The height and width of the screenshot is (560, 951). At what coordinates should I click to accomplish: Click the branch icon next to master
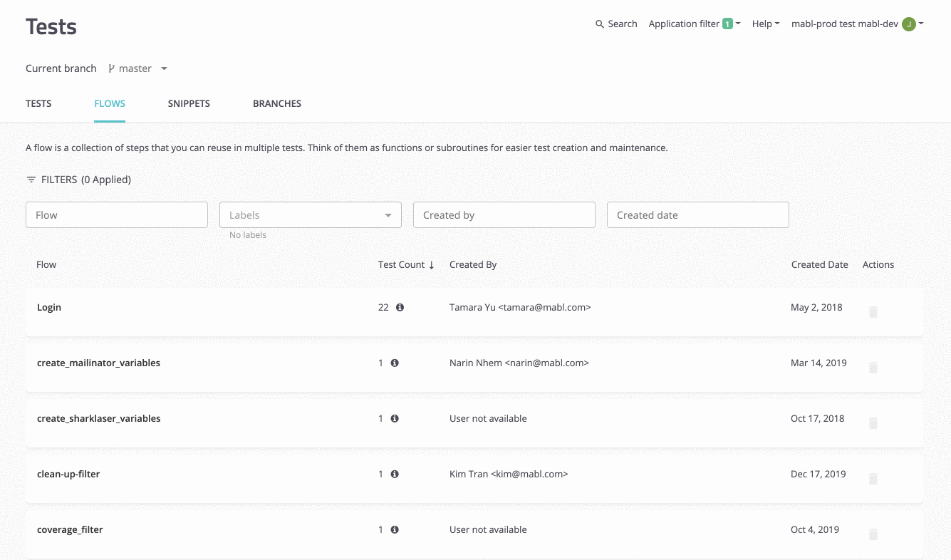pos(112,69)
